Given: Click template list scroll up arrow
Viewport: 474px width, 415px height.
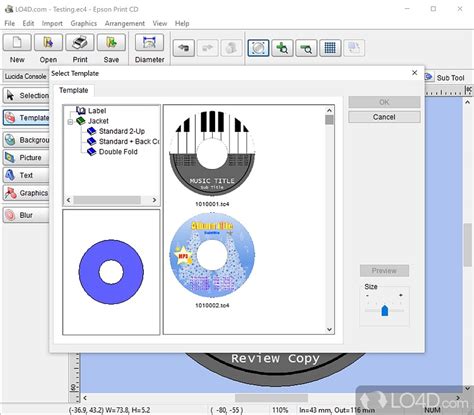Looking at the screenshot, I should [329, 110].
